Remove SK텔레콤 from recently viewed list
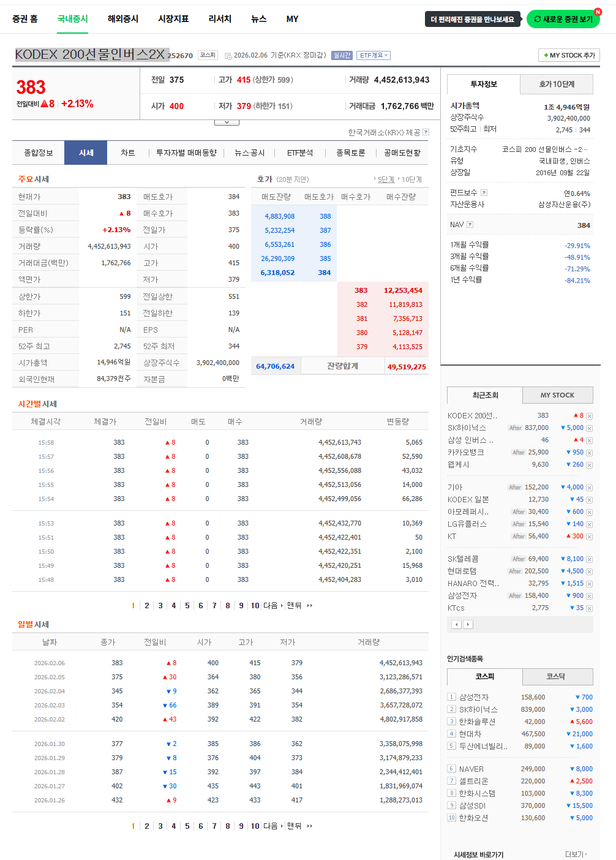The image size is (616, 860). click(x=589, y=559)
